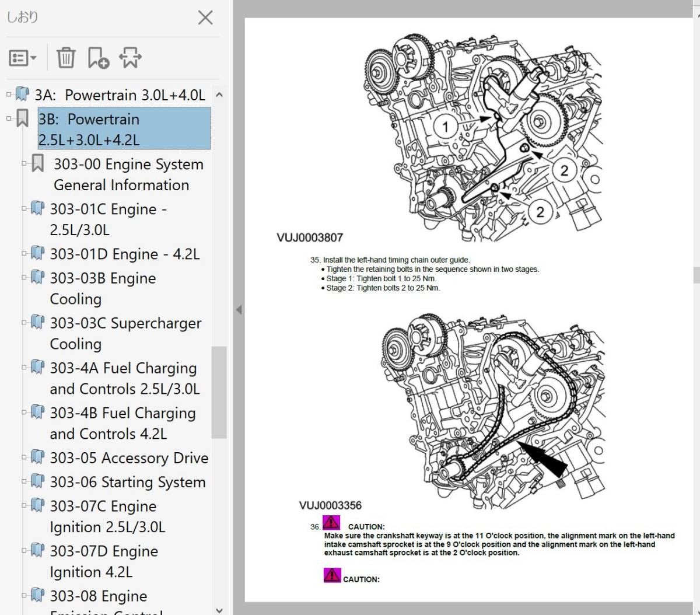Image resolution: width=700 pixels, height=615 pixels.
Task: Click bookmark icon of 303-07D Engine Ignition 4.2L
Action: (37, 550)
